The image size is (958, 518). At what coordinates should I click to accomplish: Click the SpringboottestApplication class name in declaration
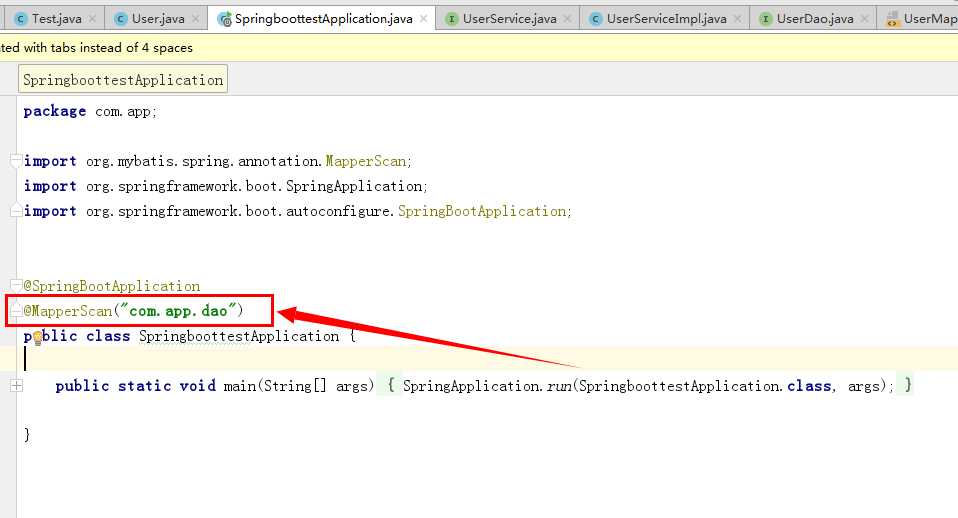click(239, 336)
